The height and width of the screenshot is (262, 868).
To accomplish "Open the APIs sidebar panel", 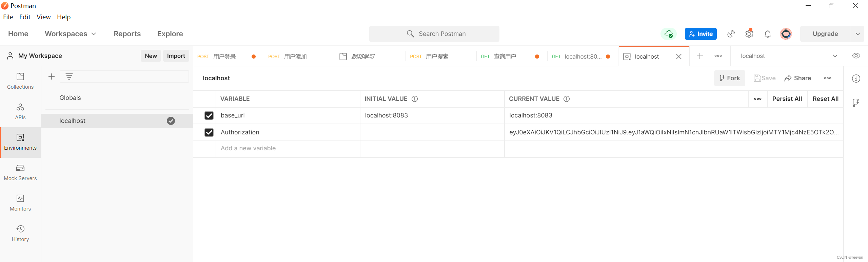I will (x=20, y=112).
